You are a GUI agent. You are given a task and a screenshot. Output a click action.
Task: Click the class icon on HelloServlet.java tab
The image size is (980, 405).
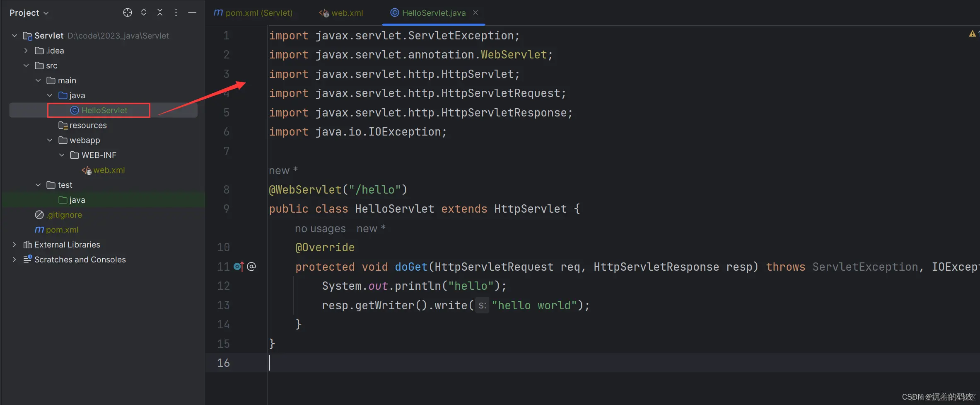[395, 13]
